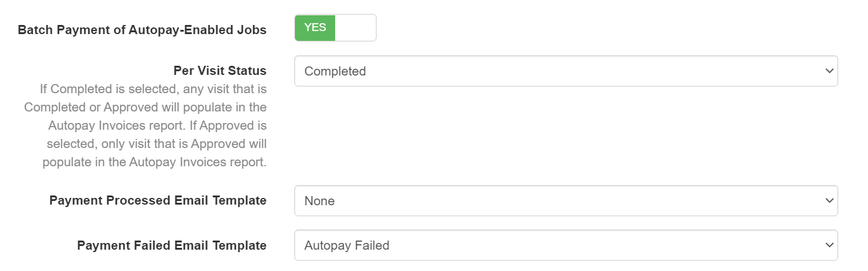
Task: Open Payment Failed Email Template dropdown
Action: [566, 245]
